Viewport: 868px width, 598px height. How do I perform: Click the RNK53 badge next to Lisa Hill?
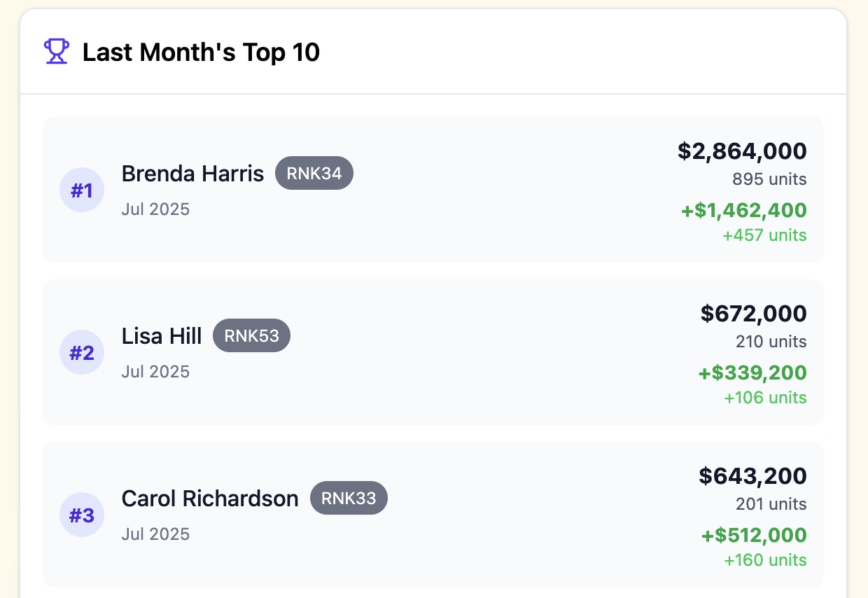coord(251,335)
